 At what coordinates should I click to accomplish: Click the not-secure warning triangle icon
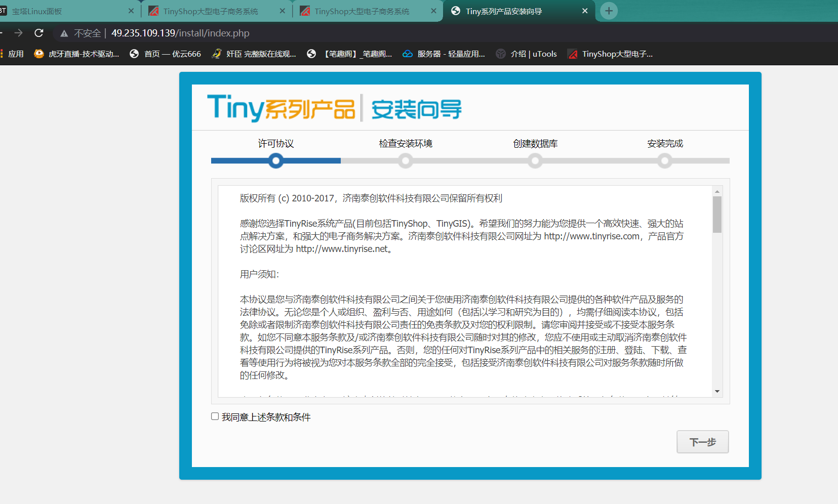64,33
